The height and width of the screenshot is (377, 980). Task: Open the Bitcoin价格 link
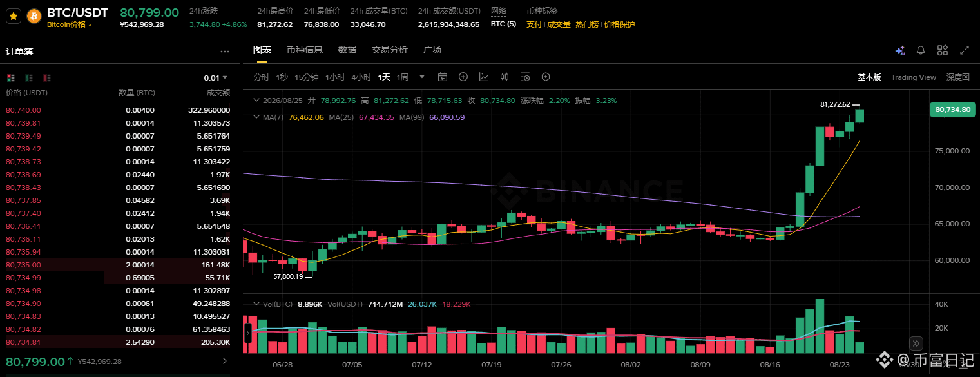pos(70,24)
